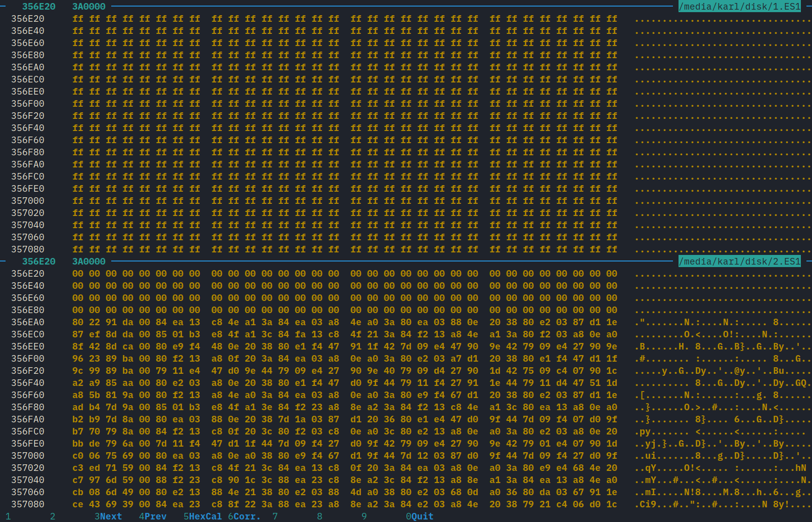This screenshot has width=812, height=522.
Task: Click hex bytes "96 23 89 ba" in 2.ES1
Action: click(x=103, y=359)
